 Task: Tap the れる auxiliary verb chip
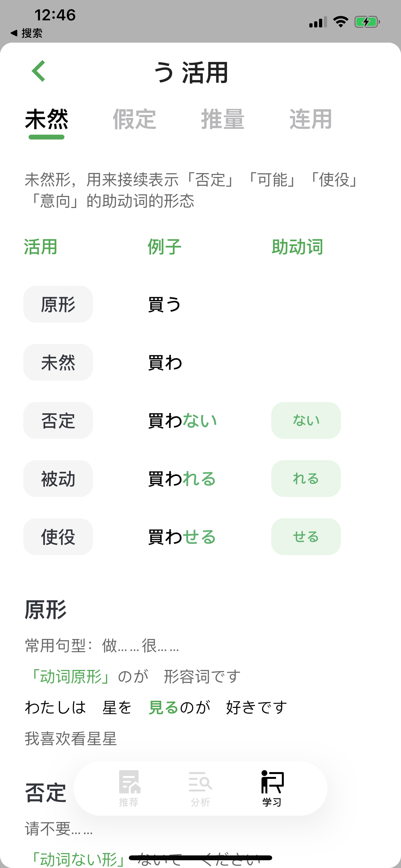306,479
